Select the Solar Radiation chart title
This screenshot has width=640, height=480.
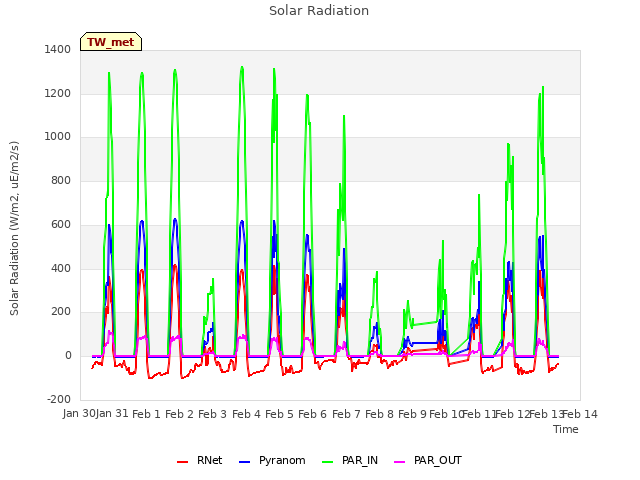(x=319, y=11)
